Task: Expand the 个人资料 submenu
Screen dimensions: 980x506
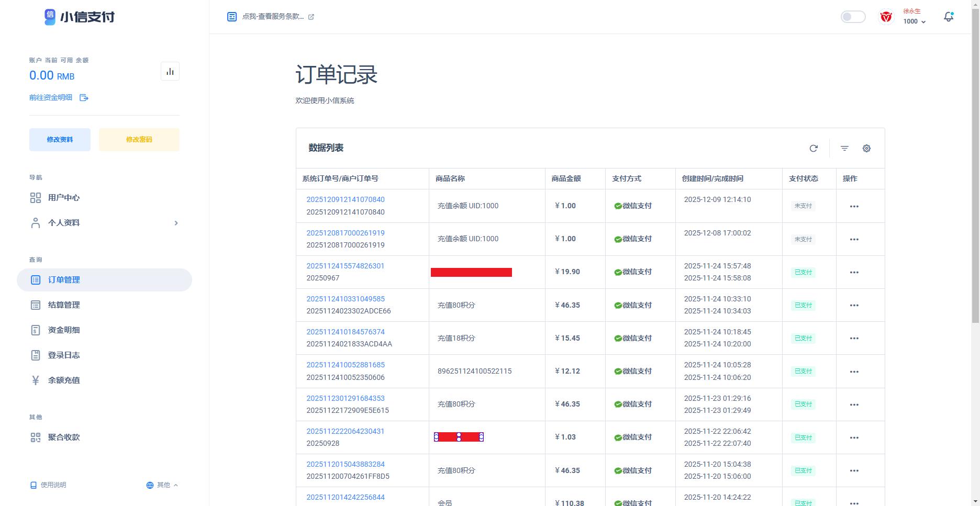Action: point(176,223)
